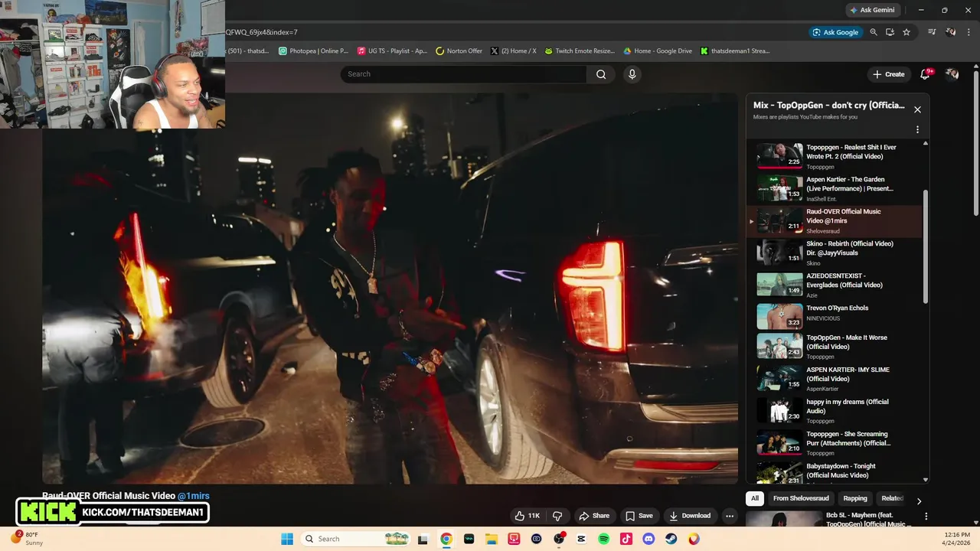Open OBS Studio from taskbar
980x551 pixels.
(x=559, y=539)
